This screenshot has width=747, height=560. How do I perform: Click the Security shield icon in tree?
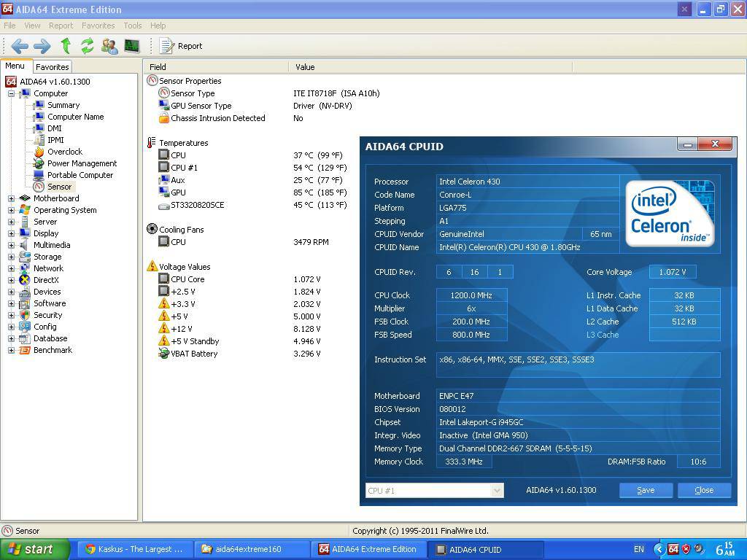pyautogui.click(x=24, y=315)
